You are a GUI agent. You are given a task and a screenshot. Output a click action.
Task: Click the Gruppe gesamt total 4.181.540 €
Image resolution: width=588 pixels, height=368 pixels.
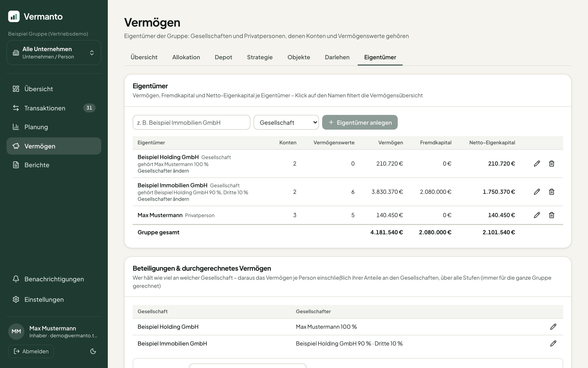coord(386,232)
